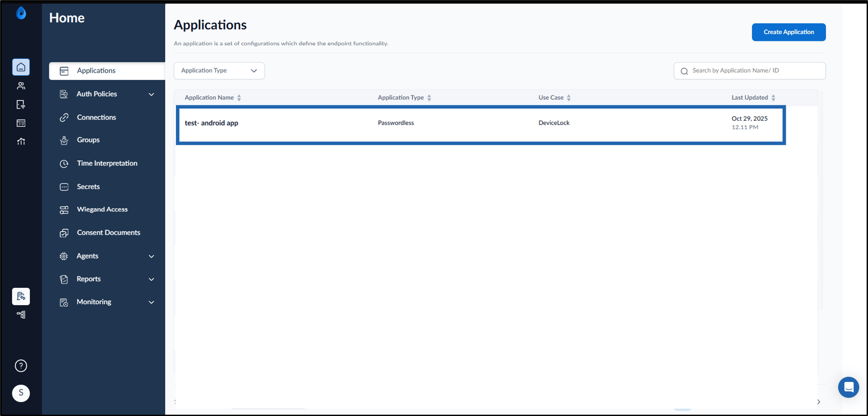Click the highlighted admin settings icon
Screen dimensions: 868x416
(x=21, y=297)
